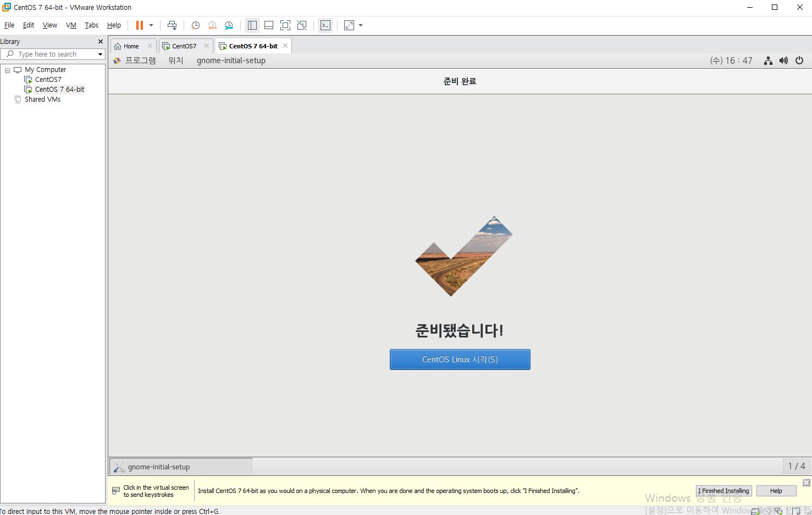
Task: Open the library search dropdown arrow
Action: coord(100,54)
